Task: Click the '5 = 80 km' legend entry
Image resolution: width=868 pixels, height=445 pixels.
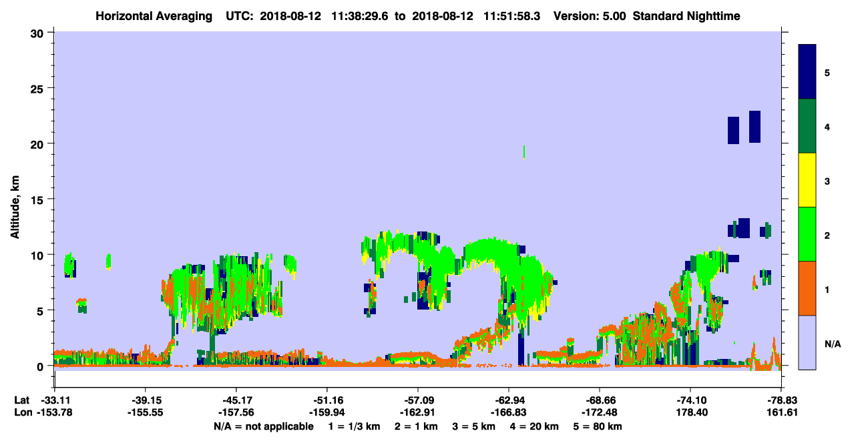Action: click(x=598, y=426)
